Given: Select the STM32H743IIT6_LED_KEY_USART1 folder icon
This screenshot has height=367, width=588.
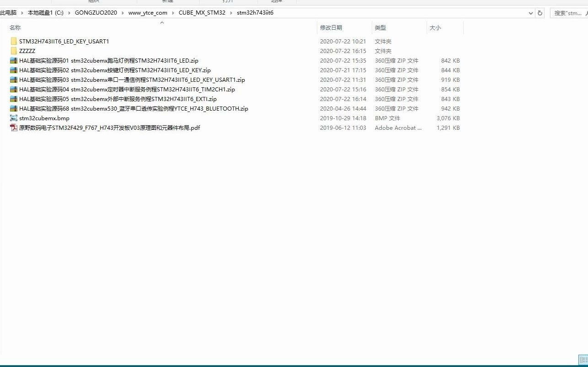Looking at the screenshot, I should point(14,42).
